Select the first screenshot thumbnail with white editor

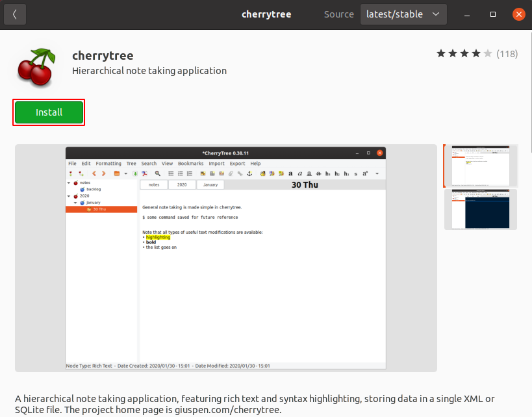(x=481, y=166)
